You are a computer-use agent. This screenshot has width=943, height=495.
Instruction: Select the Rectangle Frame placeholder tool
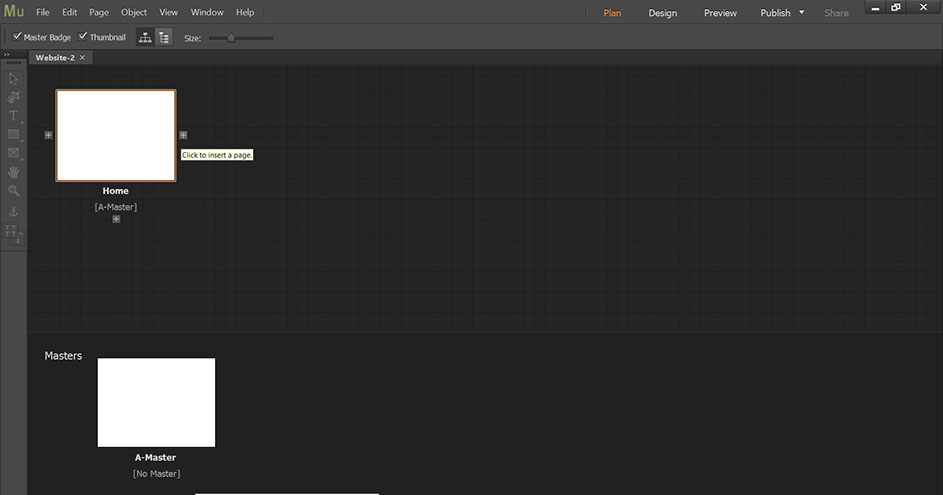coord(13,153)
